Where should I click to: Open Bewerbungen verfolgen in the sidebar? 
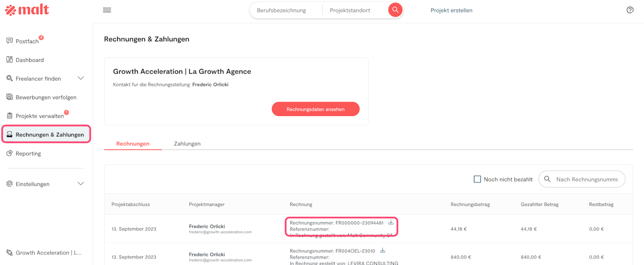[x=46, y=97]
